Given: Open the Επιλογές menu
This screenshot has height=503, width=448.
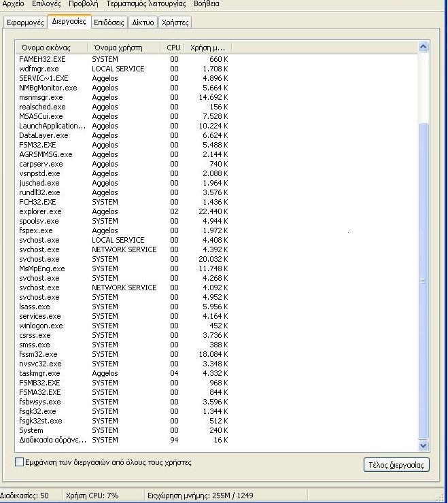Looking at the screenshot, I should coord(46,4).
